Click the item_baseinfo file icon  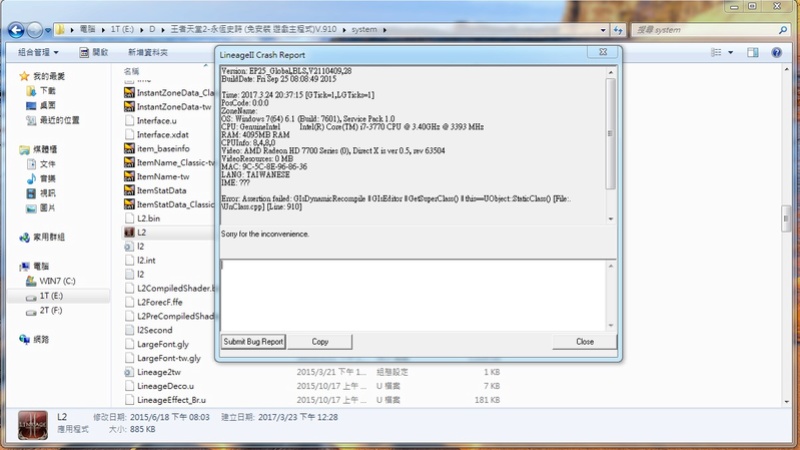[129, 148]
